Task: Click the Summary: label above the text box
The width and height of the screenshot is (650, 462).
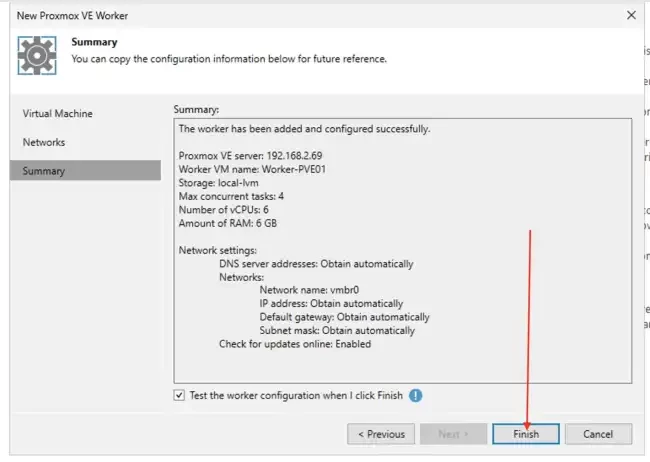Action: coord(196,109)
